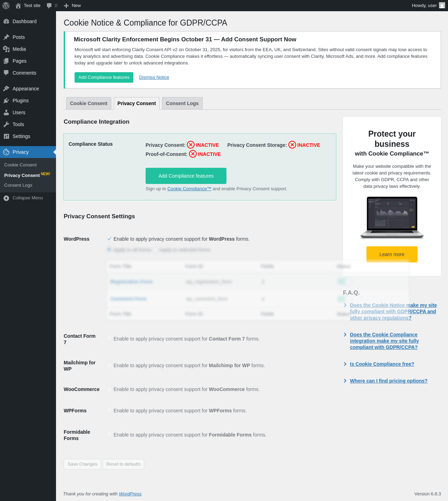Click the New menu text in the admin bar
Viewport: 448px width, 501px height.
76,6
